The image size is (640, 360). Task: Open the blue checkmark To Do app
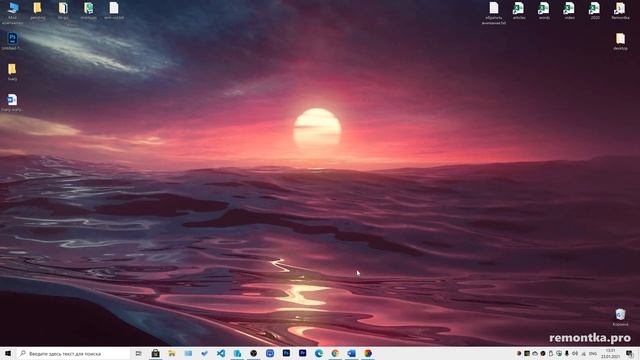[204, 353]
